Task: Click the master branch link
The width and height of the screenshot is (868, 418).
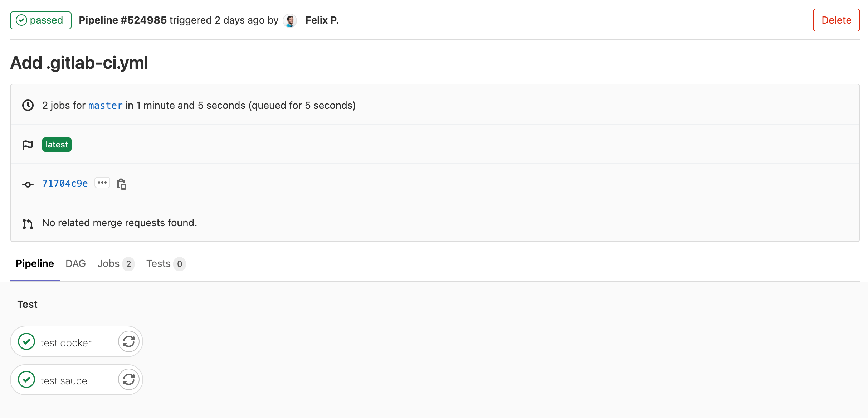Action: 106,105
